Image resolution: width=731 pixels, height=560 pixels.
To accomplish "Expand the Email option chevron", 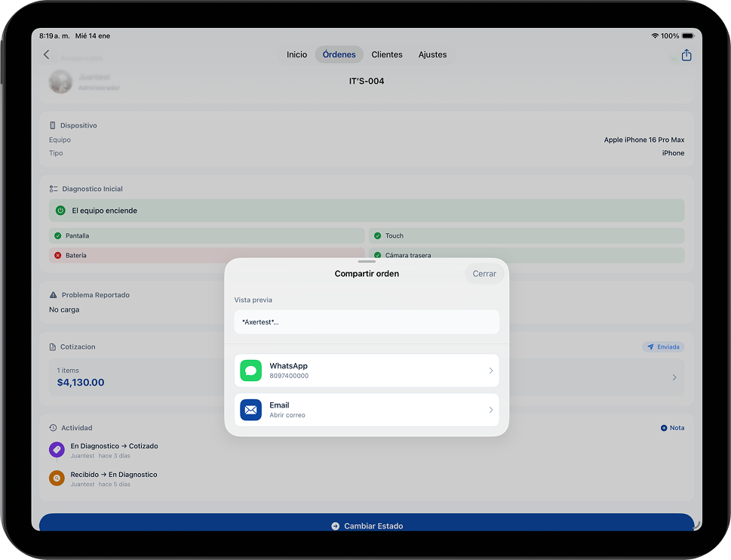I will tap(490, 409).
